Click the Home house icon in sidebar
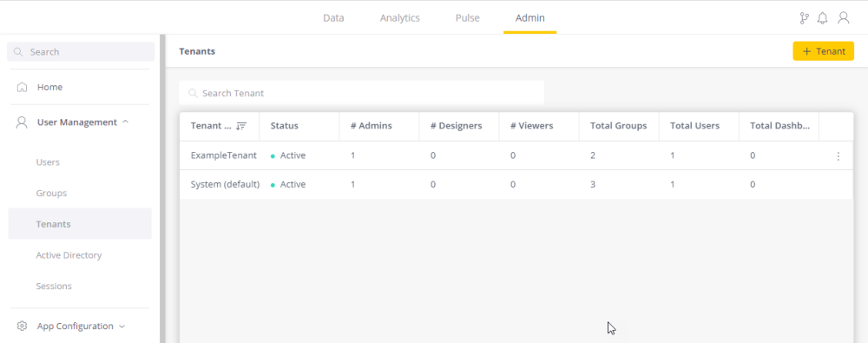Image resolution: width=868 pixels, height=343 pixels. [23, 87]
